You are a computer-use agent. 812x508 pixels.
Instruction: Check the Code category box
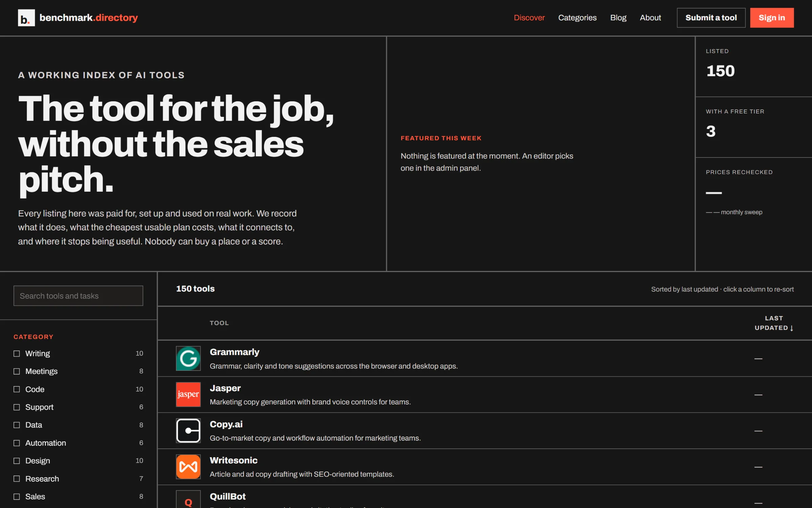tap(17, 389)
